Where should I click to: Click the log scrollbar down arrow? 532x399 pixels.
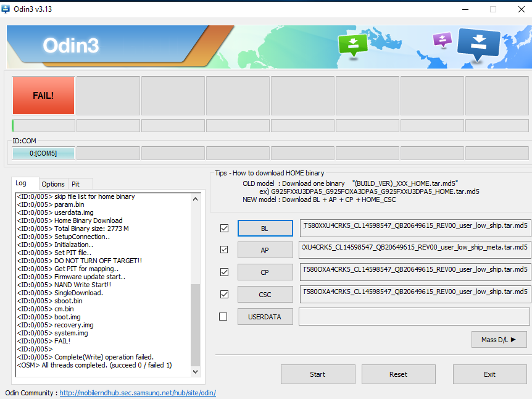coord(196,371)
